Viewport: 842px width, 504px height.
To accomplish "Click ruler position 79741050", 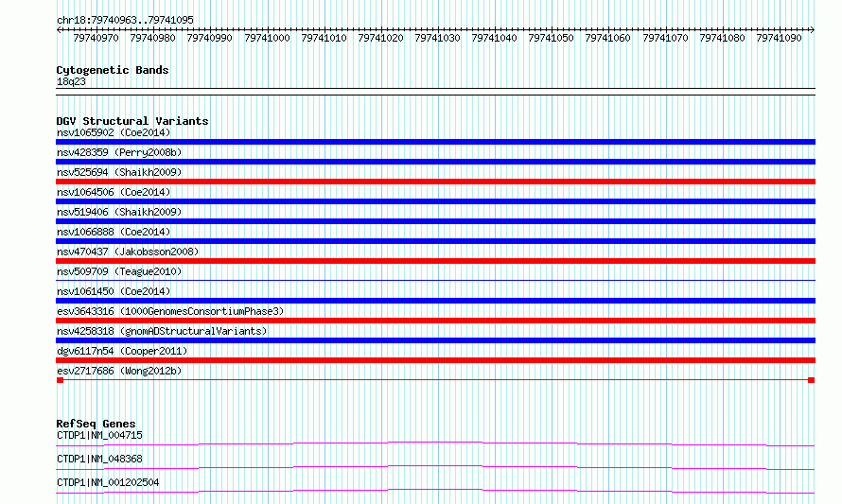I will click(551, 38).
